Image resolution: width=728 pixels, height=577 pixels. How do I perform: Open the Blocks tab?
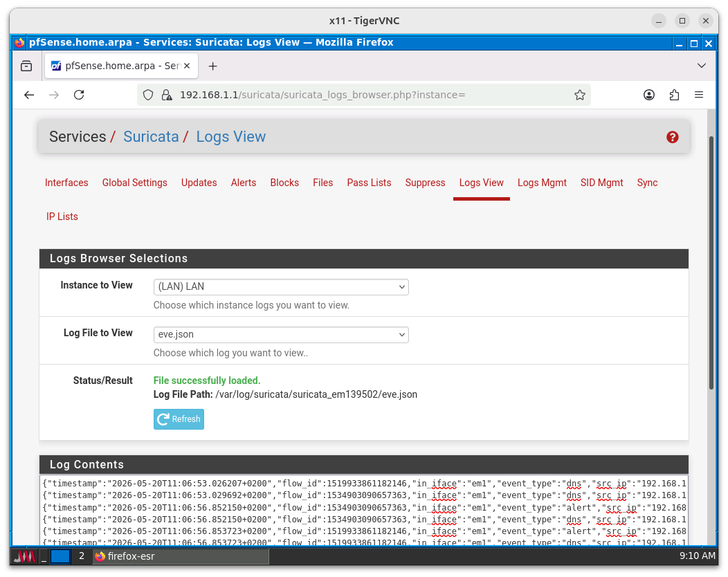[x=284, y=183]
